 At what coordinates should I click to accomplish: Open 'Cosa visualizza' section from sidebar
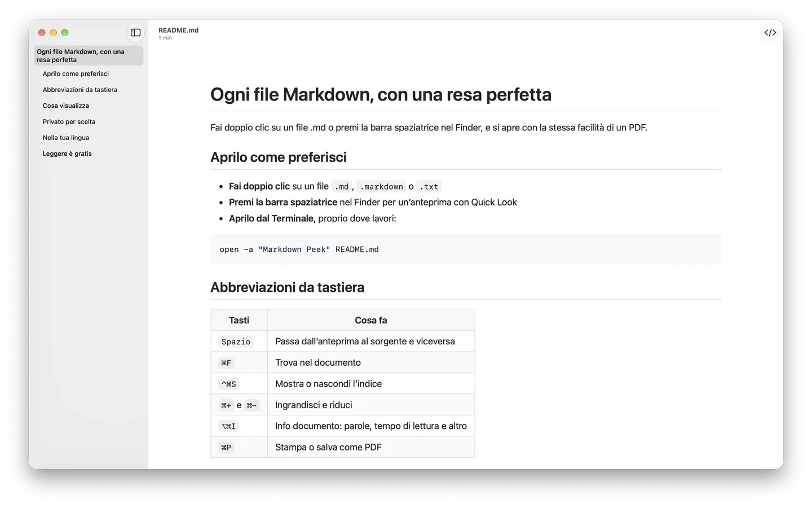pos(66,106)
